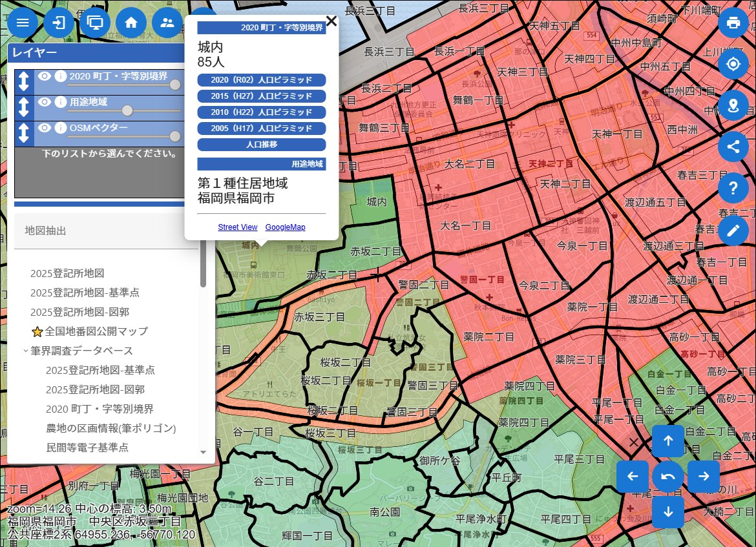756x547 pixels.
Task: Toggle OSMベクター layer visibility eye
Action: [x=44, y=128]
